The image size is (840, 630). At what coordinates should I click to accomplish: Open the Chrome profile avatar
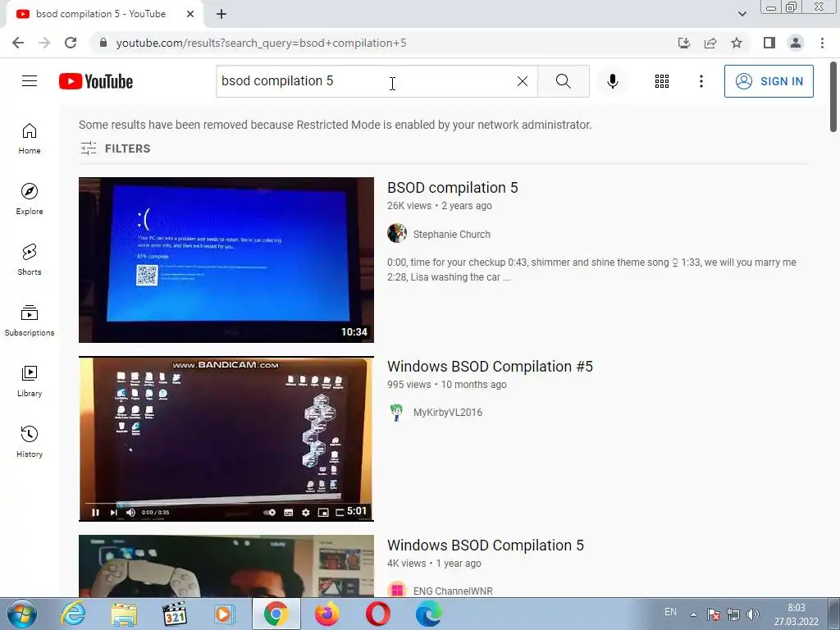796,43
